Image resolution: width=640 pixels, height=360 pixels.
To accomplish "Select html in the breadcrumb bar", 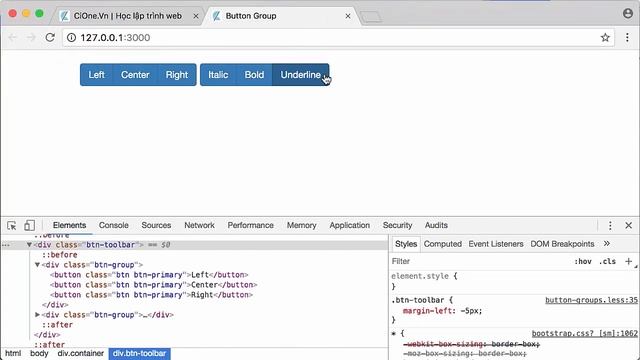I will click(x=13, y=353).
